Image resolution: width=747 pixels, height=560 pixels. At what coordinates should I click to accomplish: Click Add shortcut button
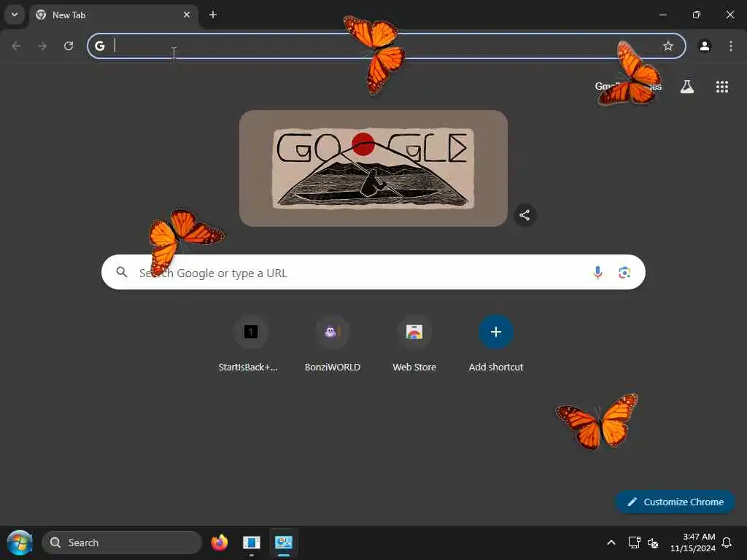[496, 344]
